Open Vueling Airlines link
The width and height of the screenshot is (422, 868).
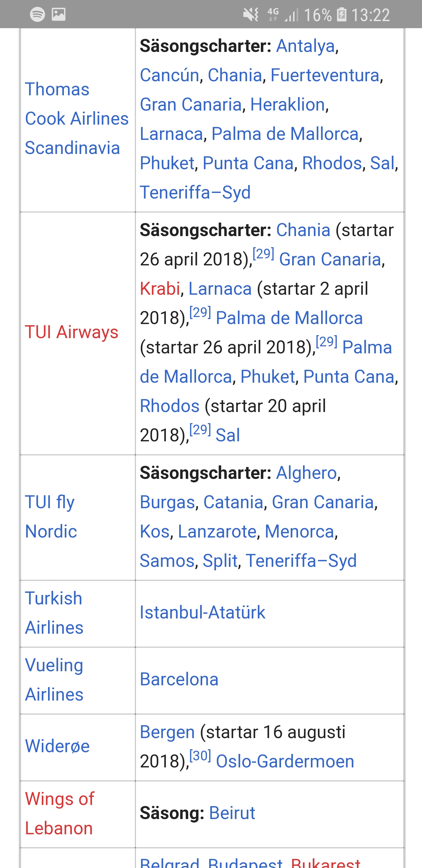tap(54, 680)
